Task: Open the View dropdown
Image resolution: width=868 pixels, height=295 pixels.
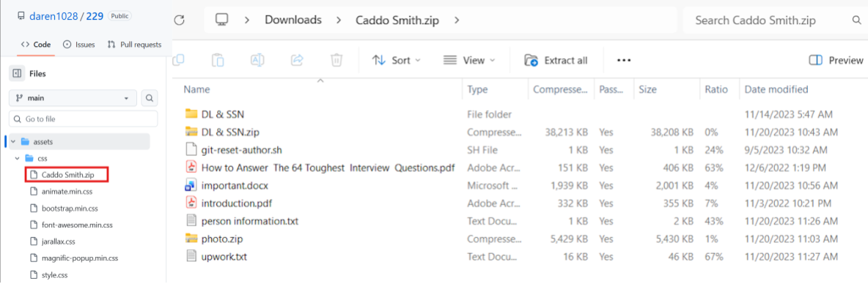Action: coord(469,60)
